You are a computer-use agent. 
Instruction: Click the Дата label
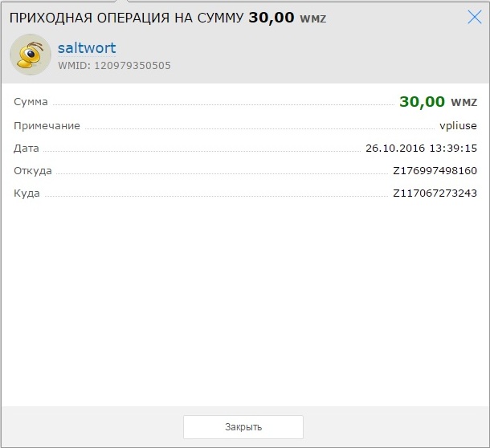[27, 149]
